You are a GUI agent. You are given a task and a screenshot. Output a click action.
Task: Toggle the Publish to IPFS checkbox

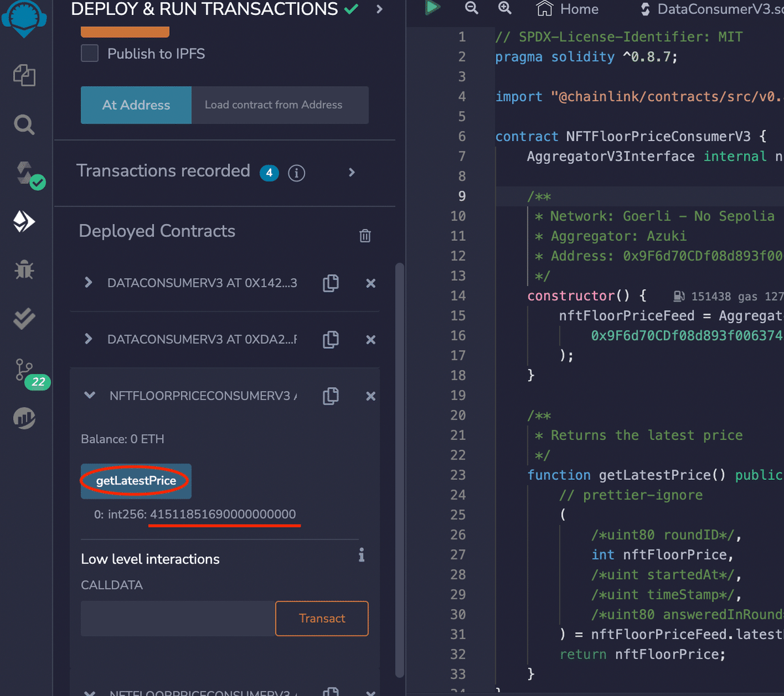pos(90,54)
